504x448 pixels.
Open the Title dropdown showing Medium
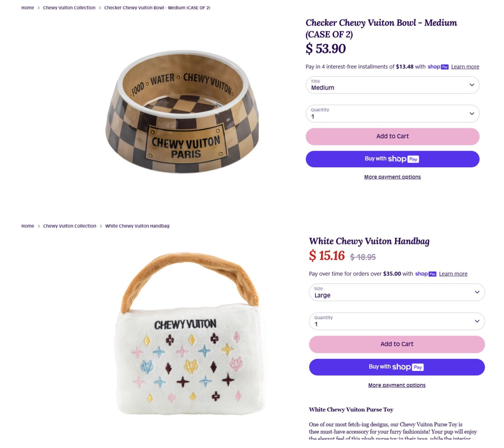pyautogui.click(x=392, y=85)
